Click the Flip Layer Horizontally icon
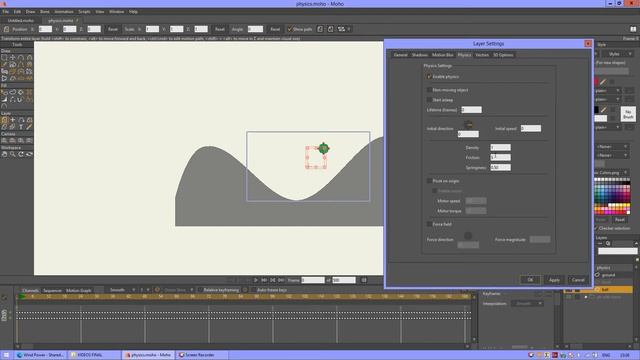The width and height of the screenshot is (640, 360). pos(320,29)
